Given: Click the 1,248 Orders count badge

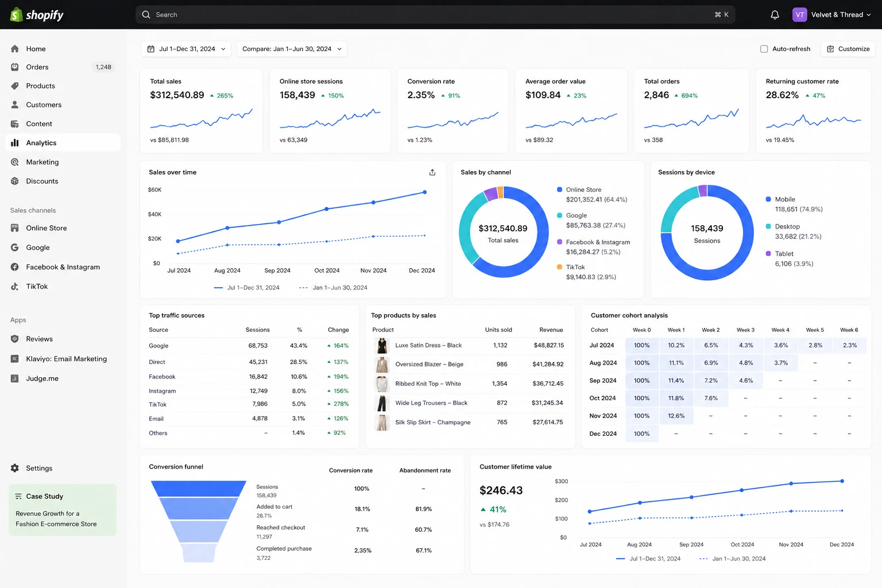Looking at the screenshot, I should point(103,67).
